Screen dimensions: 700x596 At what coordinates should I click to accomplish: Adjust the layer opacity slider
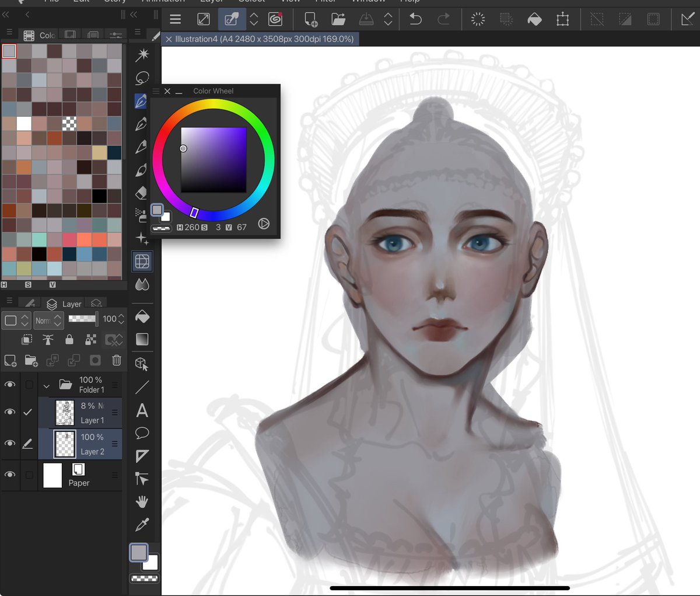click(x=83, y=319)
